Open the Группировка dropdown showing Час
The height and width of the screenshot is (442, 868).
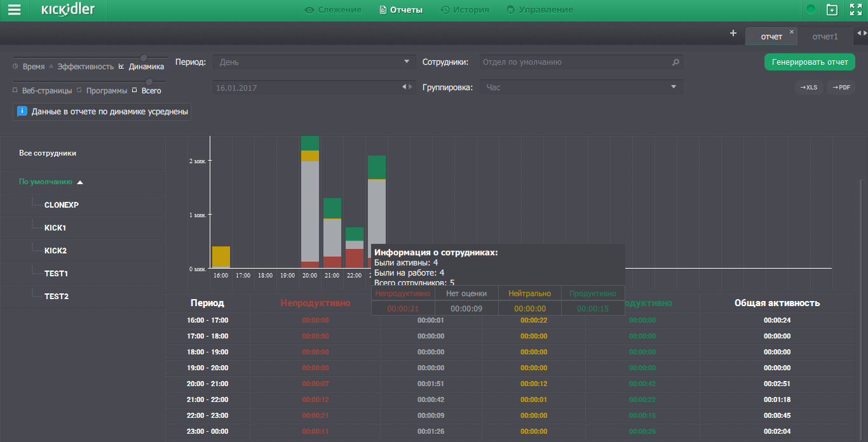coord(581,88)
